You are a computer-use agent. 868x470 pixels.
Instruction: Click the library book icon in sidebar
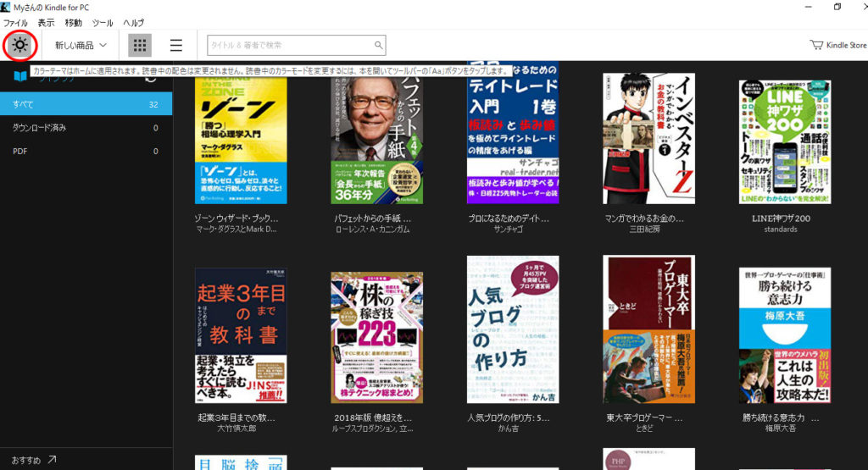20,75
